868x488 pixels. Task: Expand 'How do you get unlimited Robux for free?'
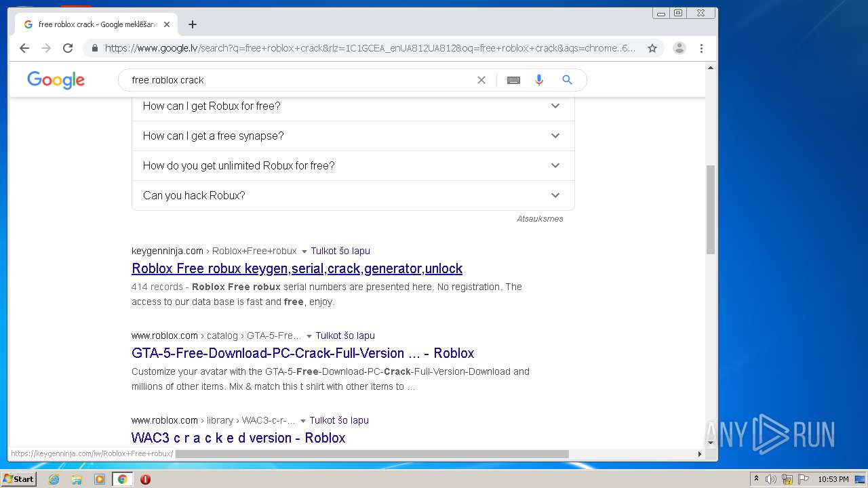click(x=353, y=165)
